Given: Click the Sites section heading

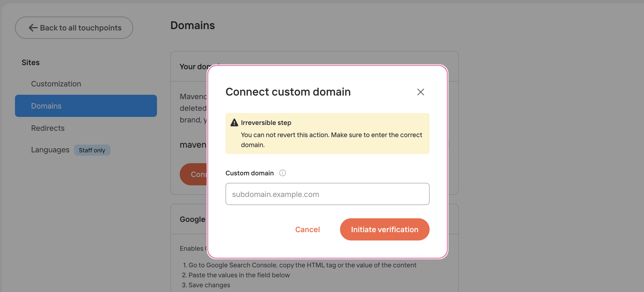Looking at the screenshot, I should pyautogui.click(x=31, y=63).
